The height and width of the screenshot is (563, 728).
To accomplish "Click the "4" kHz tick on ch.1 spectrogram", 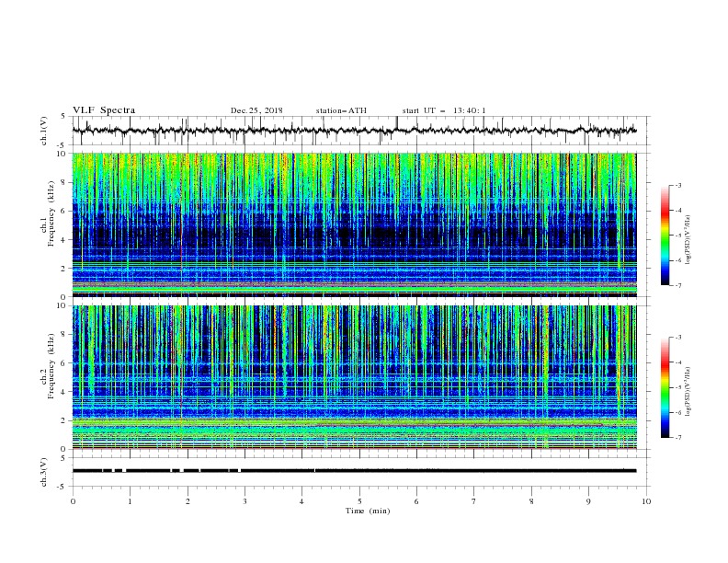I will click(x=65, y=240).
